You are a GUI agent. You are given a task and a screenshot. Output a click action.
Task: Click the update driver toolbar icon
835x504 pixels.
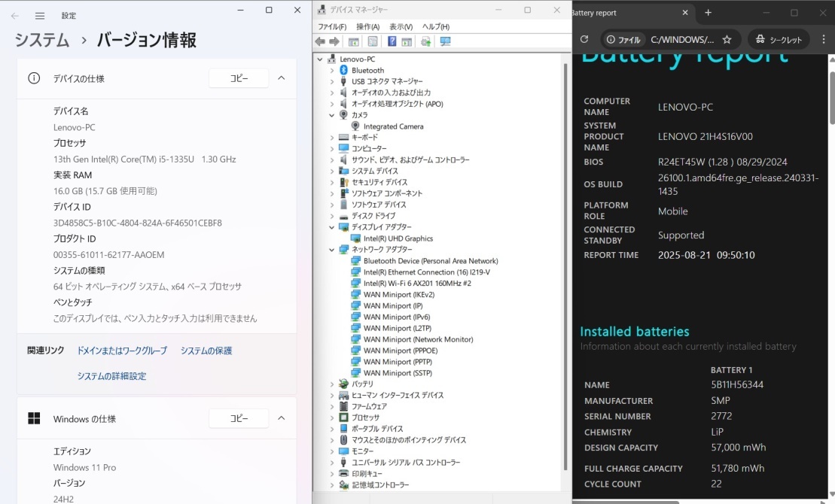coord(425,41)
